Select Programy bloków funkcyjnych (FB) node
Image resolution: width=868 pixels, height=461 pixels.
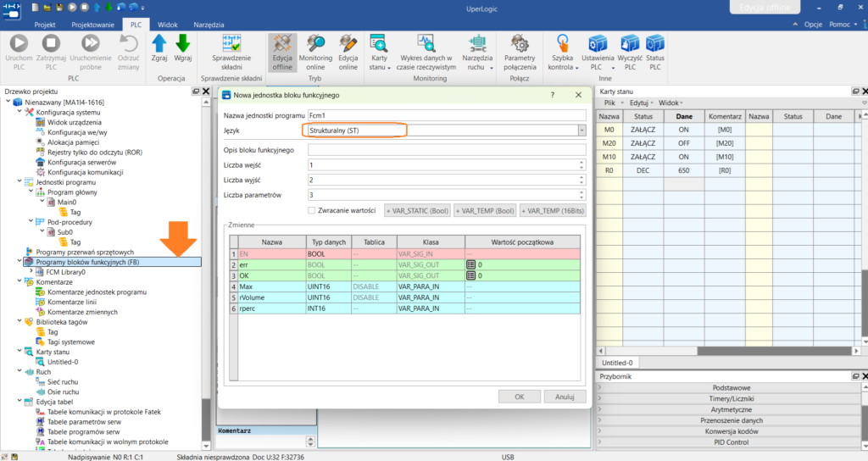[87, 262]
